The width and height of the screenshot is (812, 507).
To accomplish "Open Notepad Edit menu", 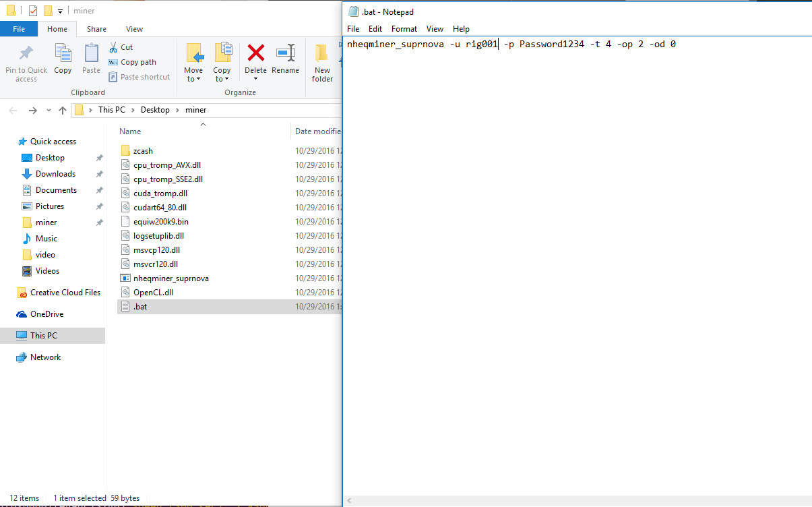I will (x=375, y=29).
